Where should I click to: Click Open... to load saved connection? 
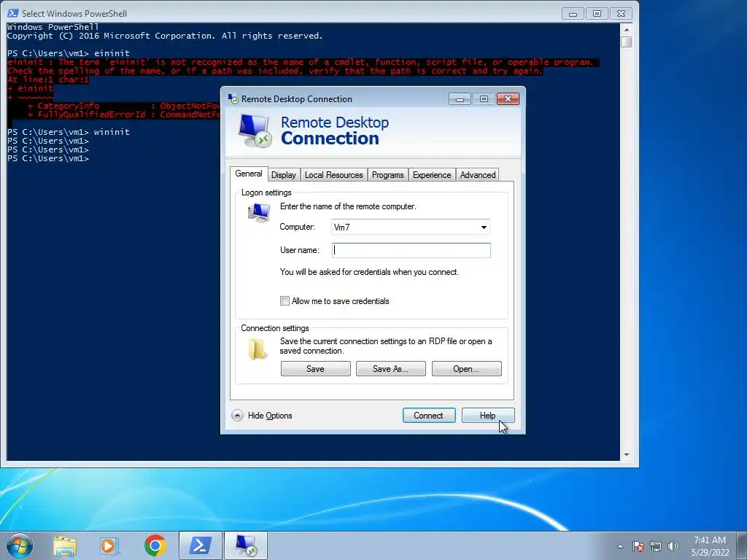[466, 368]
